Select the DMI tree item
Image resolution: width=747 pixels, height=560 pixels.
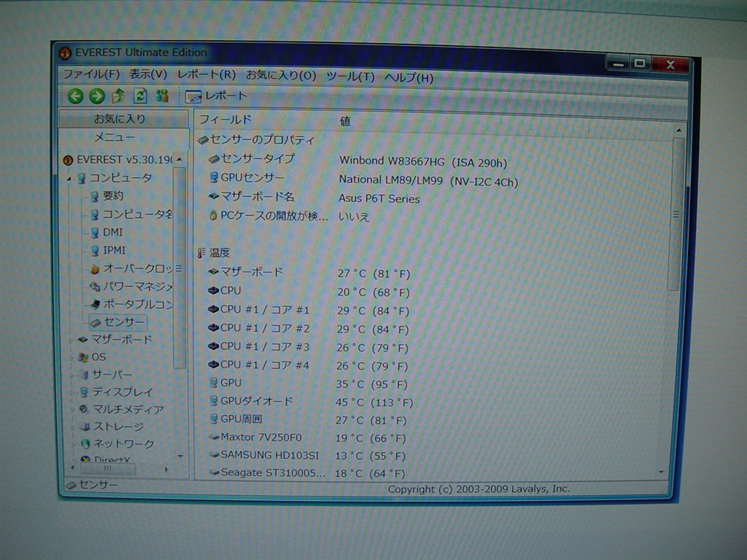click(x=107, y=233)
